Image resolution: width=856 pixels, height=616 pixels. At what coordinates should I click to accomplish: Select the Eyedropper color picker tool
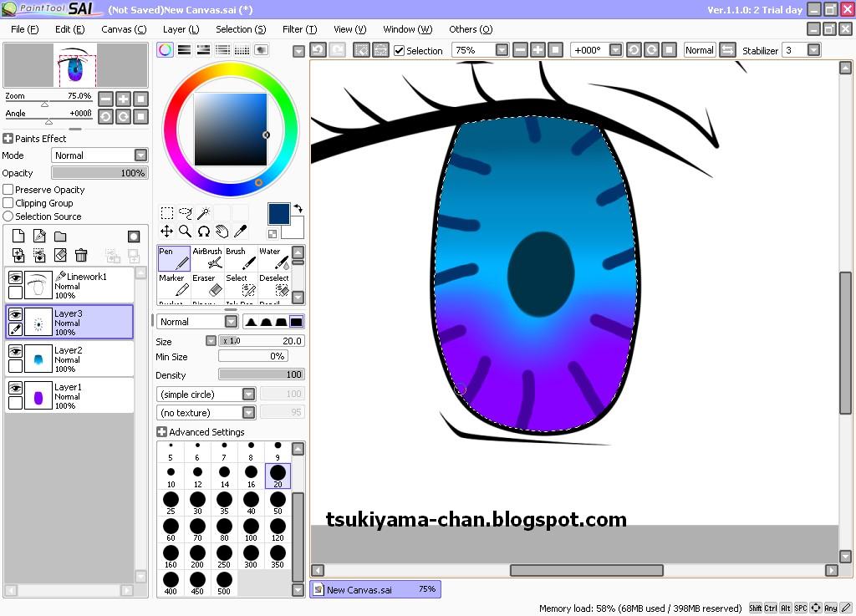tap(241, 232)
